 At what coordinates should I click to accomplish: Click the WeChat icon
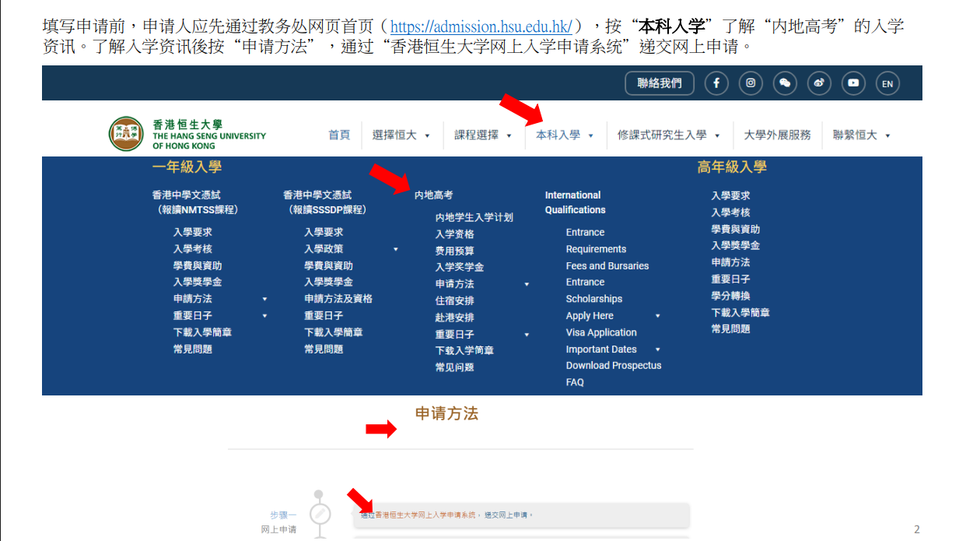coord(785,83)
